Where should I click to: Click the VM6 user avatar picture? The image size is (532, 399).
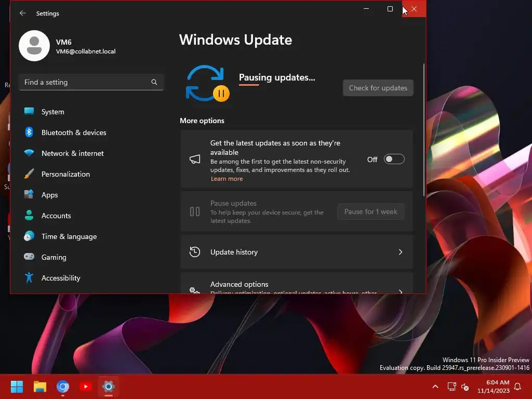tap(34, 46)
